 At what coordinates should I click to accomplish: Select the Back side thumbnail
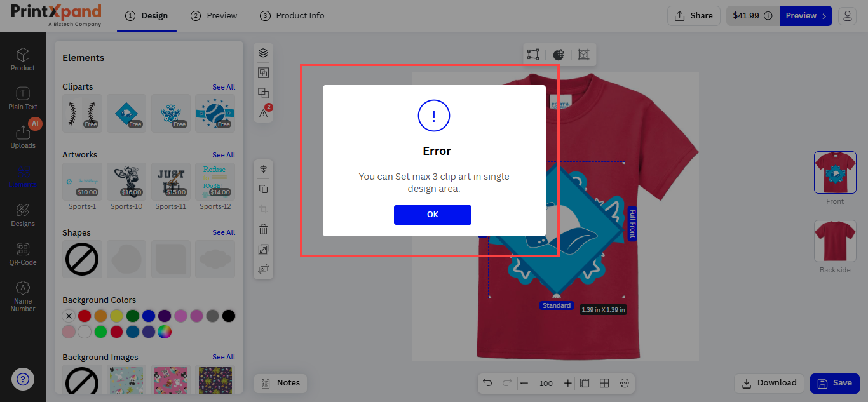coord(835,241)
